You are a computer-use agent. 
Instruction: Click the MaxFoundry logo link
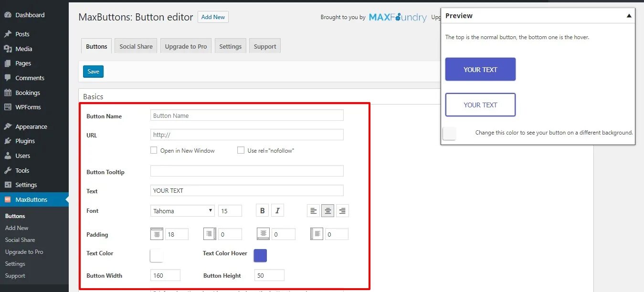[398, 17]
